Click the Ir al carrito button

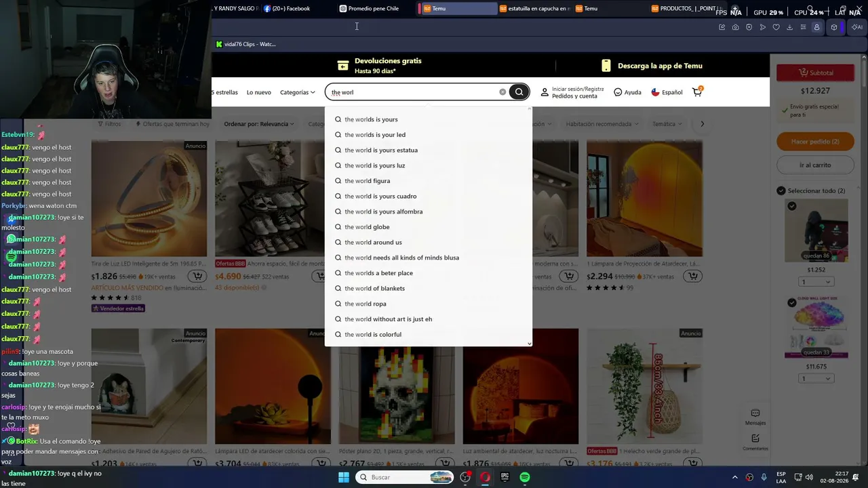815,165
